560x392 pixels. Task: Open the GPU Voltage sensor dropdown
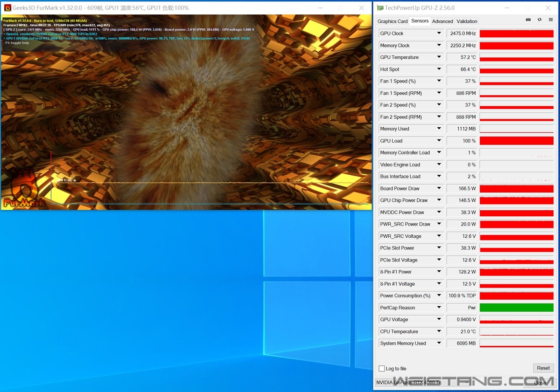point(439,319)
